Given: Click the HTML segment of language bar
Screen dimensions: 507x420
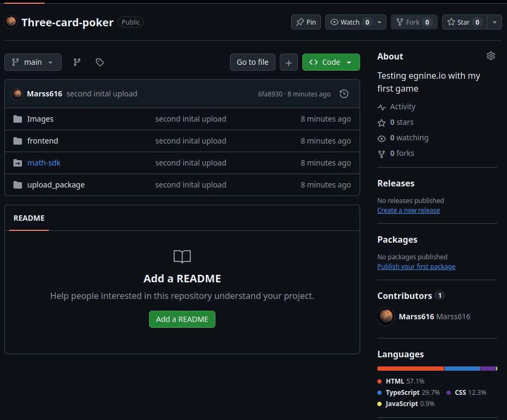Looking at the screenshot, I should [411, 369].
